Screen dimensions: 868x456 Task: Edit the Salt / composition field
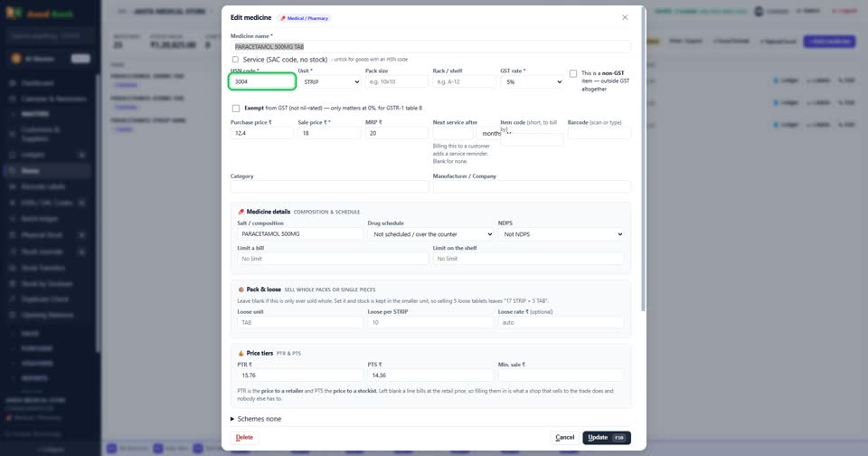tap(300, 234)
